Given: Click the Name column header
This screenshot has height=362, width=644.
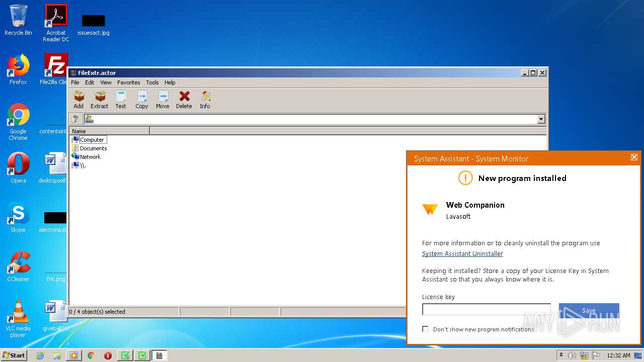Looking at the screenshot, I should click(x=109, y=131).
